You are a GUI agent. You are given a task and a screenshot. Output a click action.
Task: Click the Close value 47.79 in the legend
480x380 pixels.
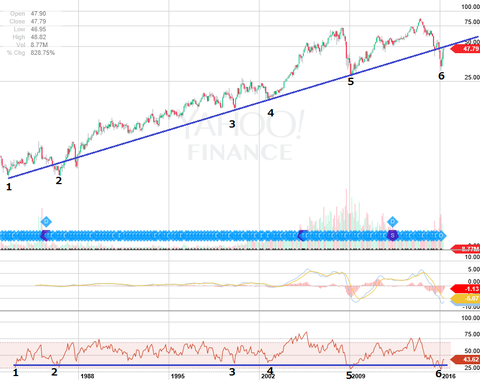38,21
